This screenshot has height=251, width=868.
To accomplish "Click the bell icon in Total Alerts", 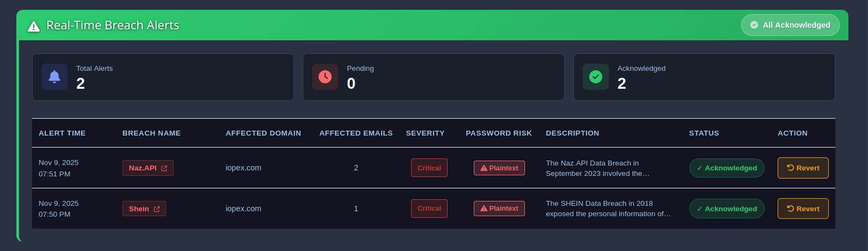I will tap(54, 77).
